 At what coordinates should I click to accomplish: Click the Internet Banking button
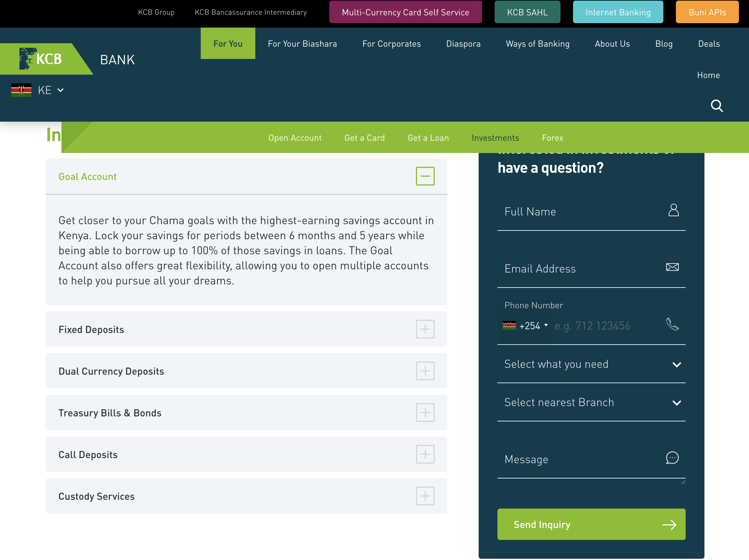click(618, 12)
